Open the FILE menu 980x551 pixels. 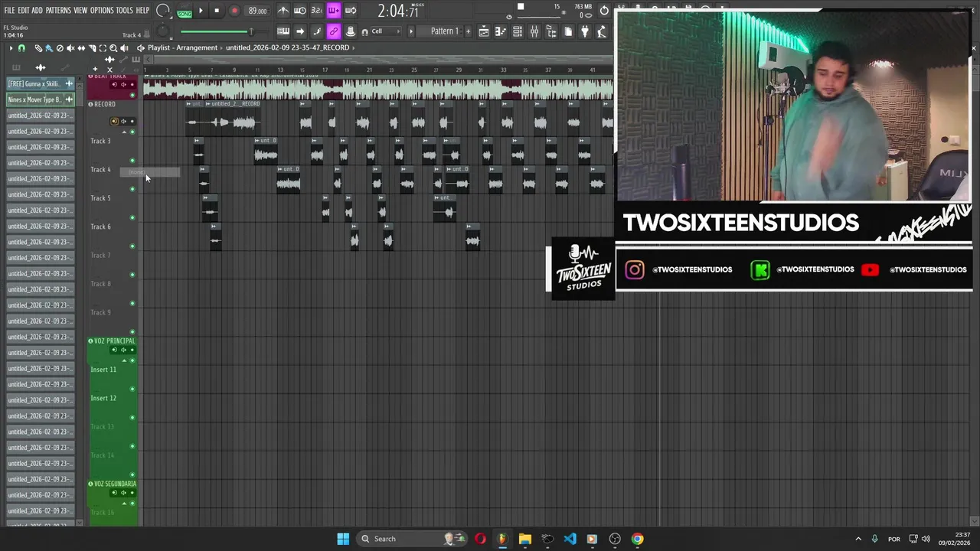(x=9, y=11)
